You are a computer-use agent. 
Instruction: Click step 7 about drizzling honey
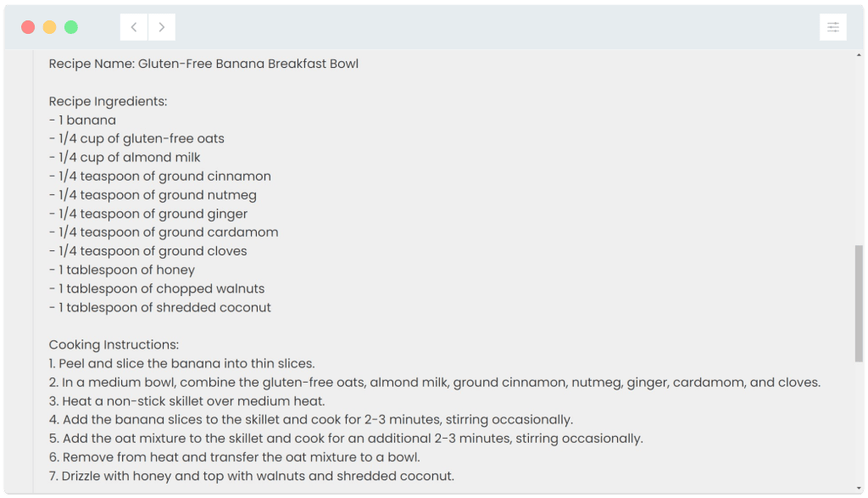tap(251, 476)
